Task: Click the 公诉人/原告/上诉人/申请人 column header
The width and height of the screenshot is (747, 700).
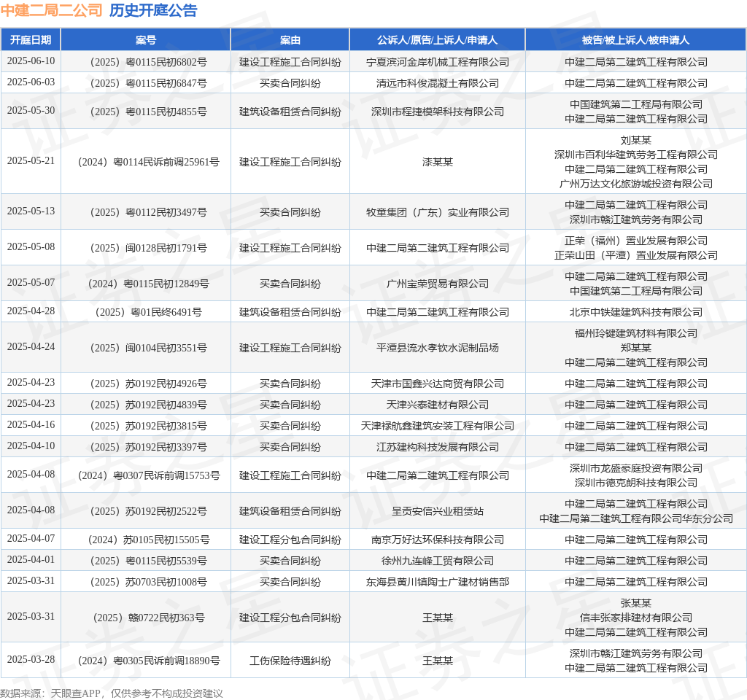Action: pos(438,40)
